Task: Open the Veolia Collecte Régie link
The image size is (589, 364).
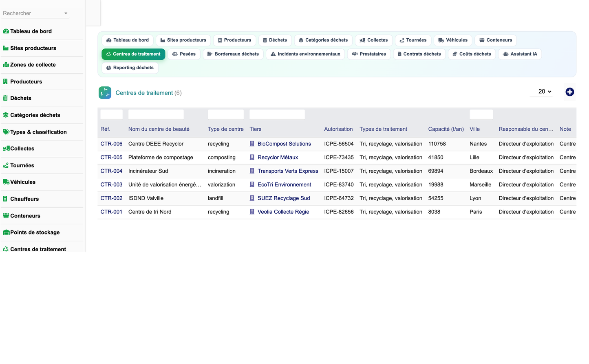Action: tap(283, 212)
